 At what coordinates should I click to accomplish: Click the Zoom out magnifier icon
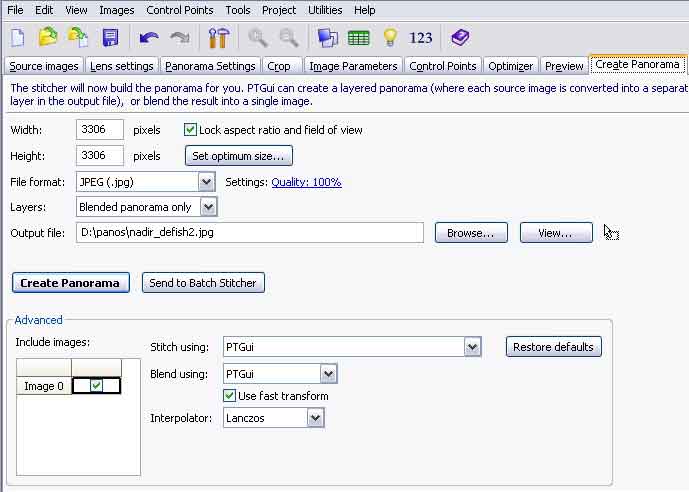(x=289, y=38)
